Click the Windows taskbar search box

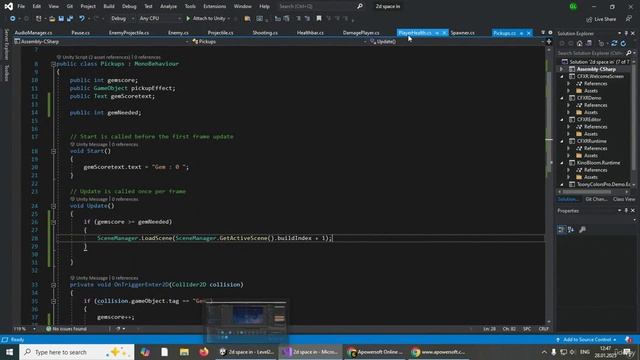[x=77, y=352]
